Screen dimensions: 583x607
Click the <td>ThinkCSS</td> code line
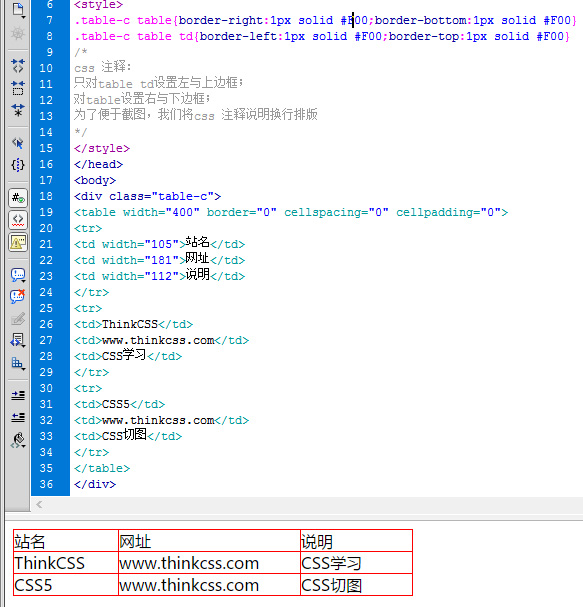pos(133,324)
